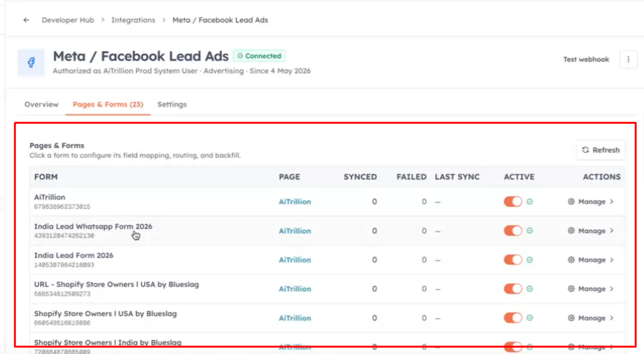The image size is (644, 354).
Task: Expand chevron in row 660549516819886
Action: [x=612, y=318]
